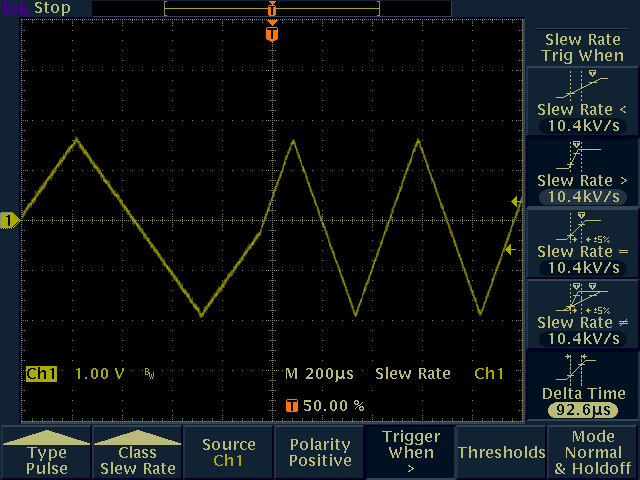Click the orange trigger position T marker

pyautogui.click(x=272, y=34)
